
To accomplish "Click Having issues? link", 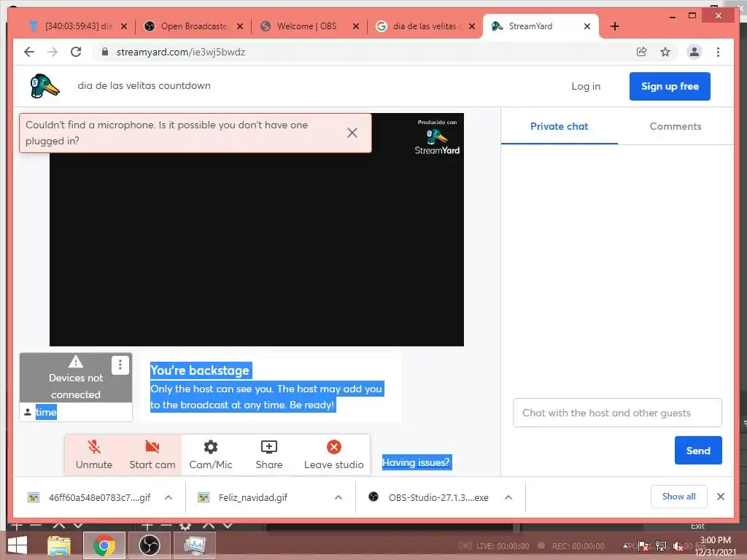I will click(x=416, y=462).
